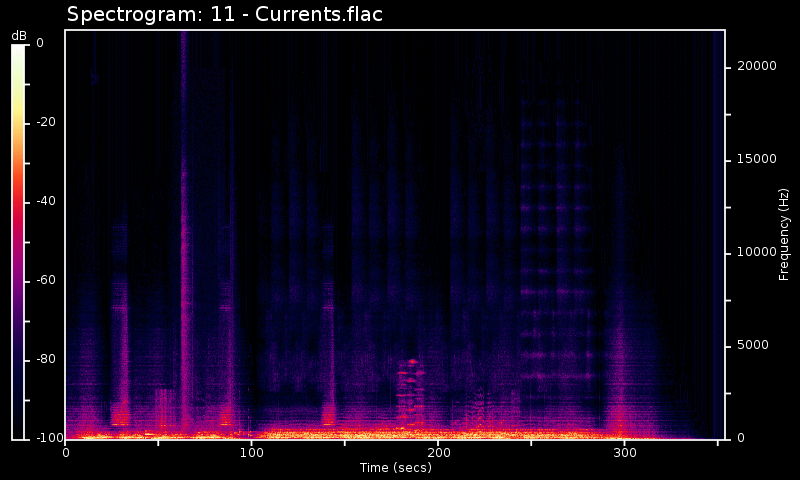Viewport: 800px width, 480px height.
Task: Click the 100 seconds time axis marker
Action: (x=252, y=453)
